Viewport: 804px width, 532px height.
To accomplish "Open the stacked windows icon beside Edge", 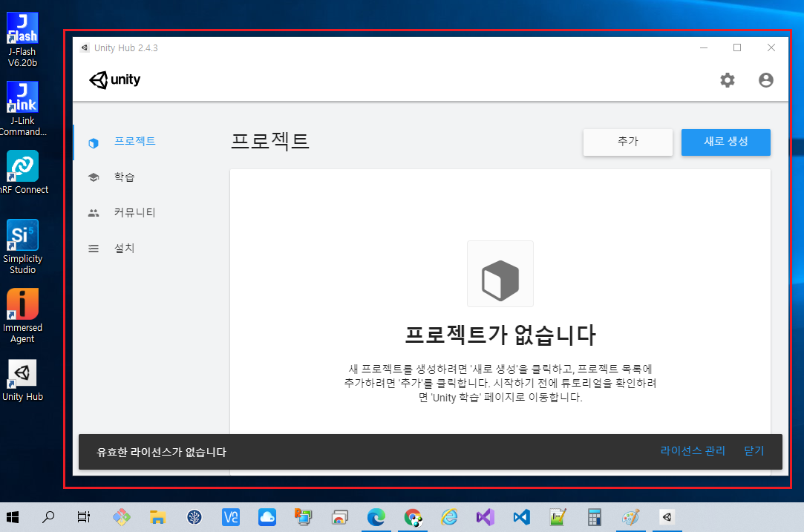I will (x=339, y=517).
